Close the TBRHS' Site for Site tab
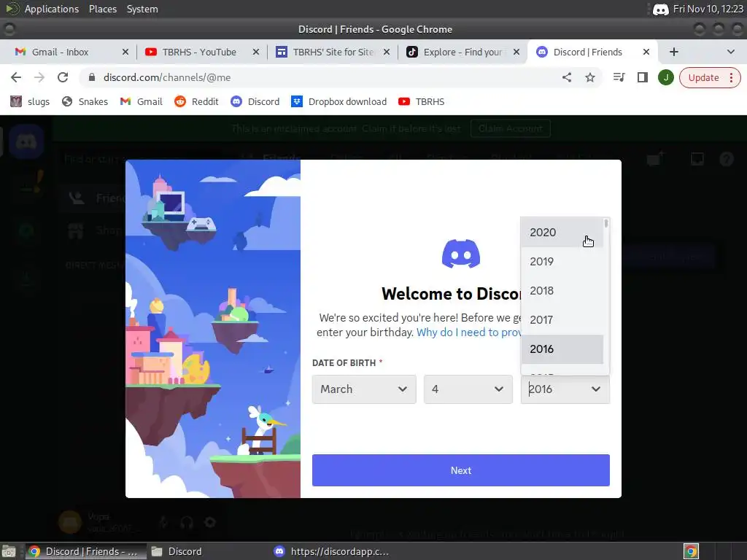747x560 pixels. [387, 52]
